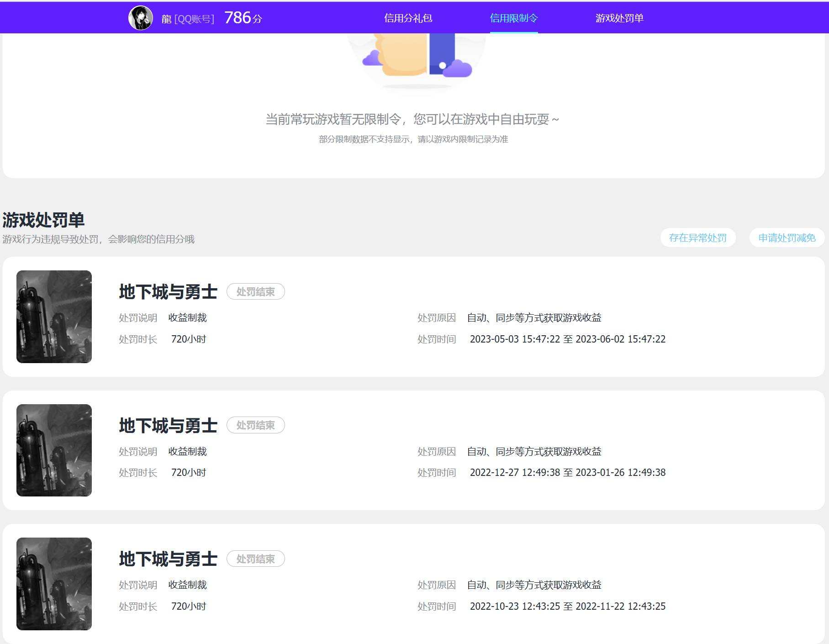Click the 存在异常处罚 button

point(698,238)
